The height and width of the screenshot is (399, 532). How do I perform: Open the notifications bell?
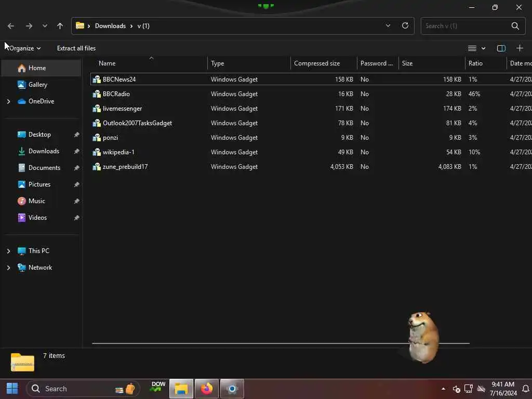click(x=526, y=389)
